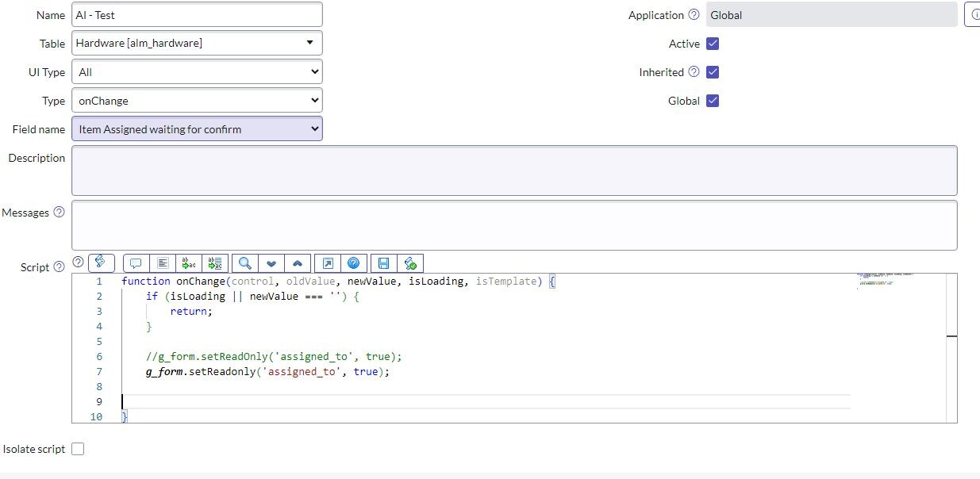
Task: Uncheck the Inherited checkbox
Action: pos(713,72)
